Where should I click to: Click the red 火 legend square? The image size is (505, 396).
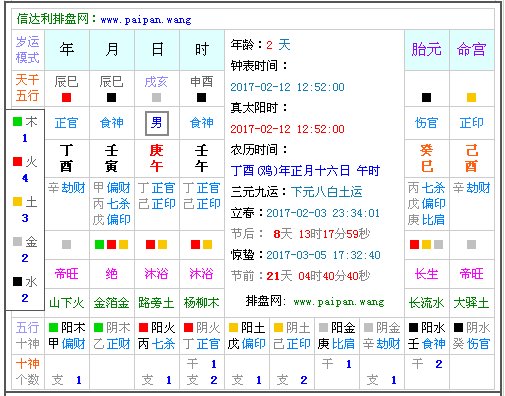pyautogui.click(x=17, y=162)
